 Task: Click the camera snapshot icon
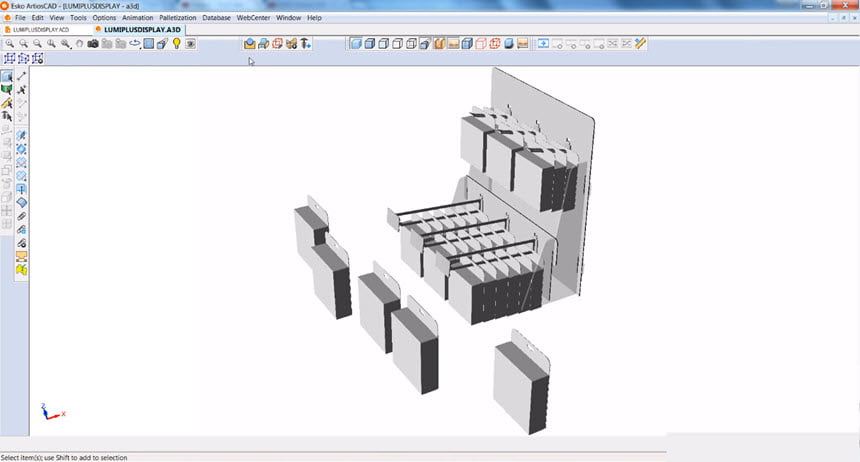(93, 43)
